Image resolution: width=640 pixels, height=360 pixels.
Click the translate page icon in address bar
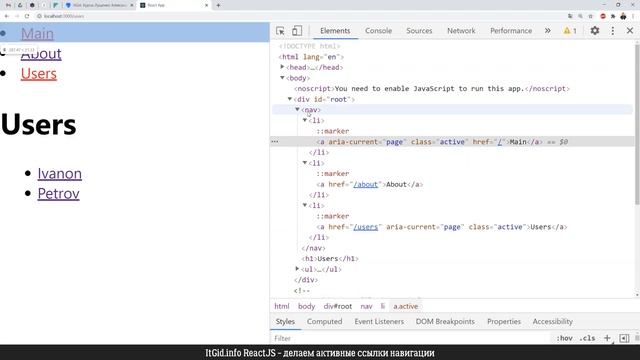pyautogui.click(x=570, y=16)
